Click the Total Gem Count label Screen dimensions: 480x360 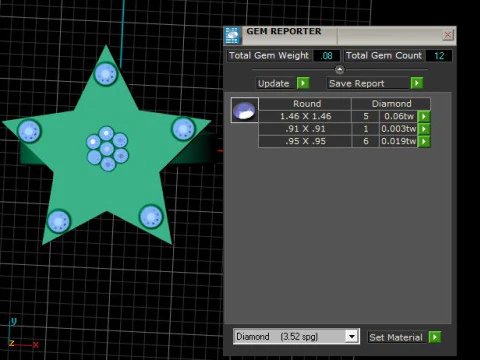pyautogui.click(x=384, y=56)
